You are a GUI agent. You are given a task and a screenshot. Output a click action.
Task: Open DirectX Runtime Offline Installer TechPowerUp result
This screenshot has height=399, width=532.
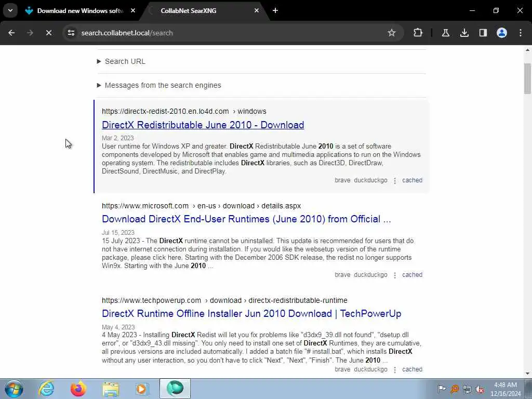251,313
